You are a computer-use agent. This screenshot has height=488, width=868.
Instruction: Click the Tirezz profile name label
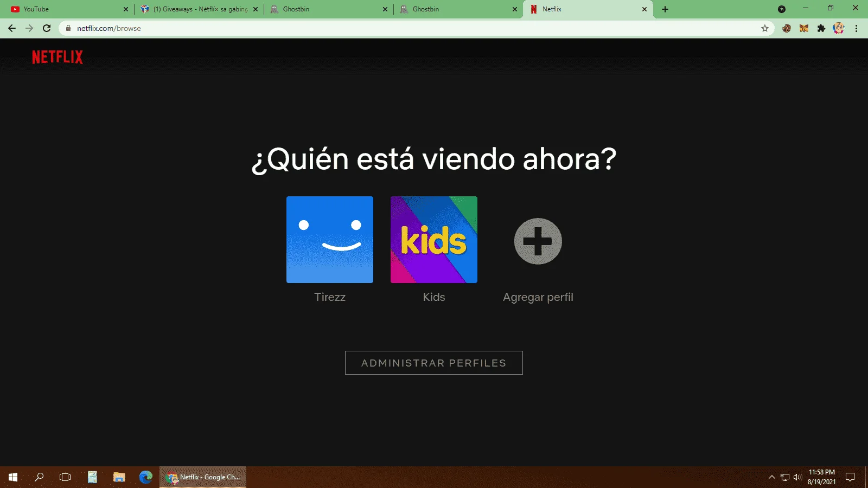pos(330,297)
